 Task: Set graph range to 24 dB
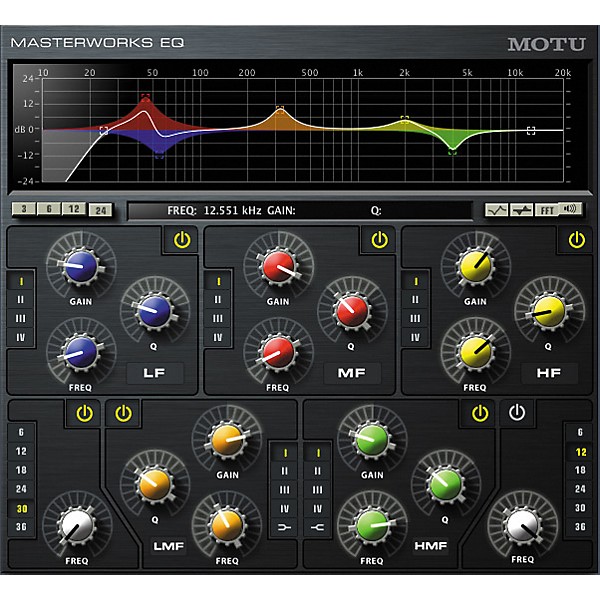(x=100, y=210)
